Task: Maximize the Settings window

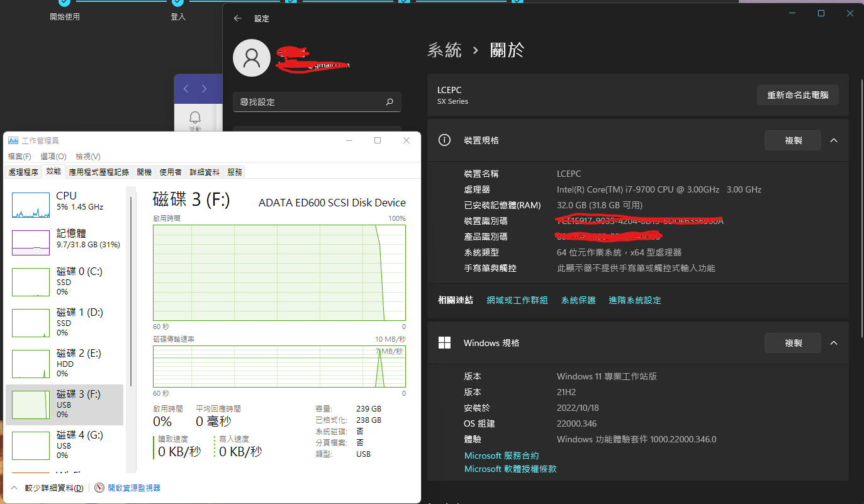Action: click(821, 13)
